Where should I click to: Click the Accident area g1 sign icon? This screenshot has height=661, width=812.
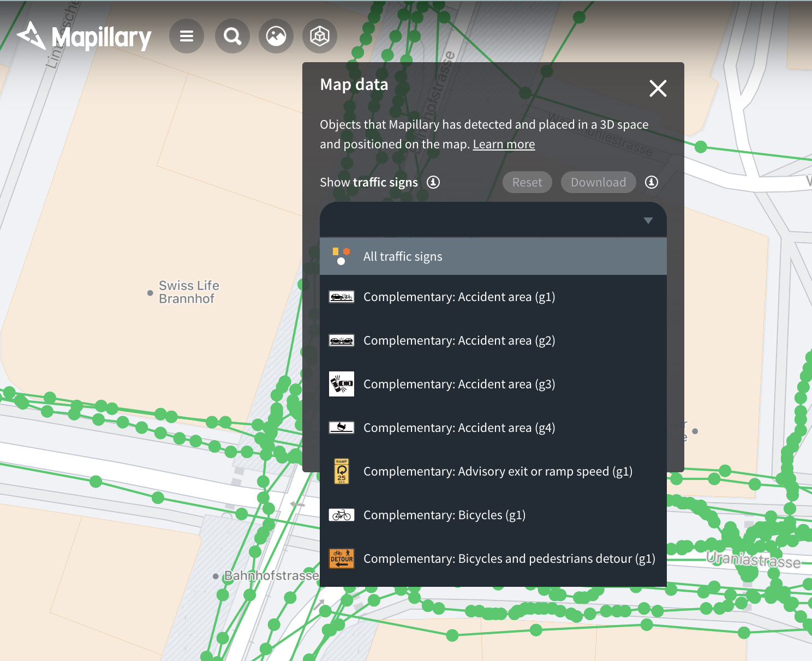(342, 297)
